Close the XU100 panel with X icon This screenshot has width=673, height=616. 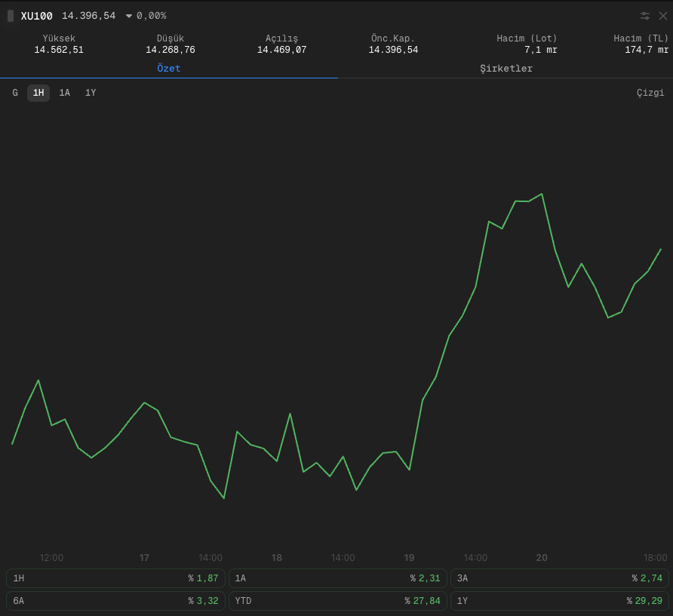(662, 16)
